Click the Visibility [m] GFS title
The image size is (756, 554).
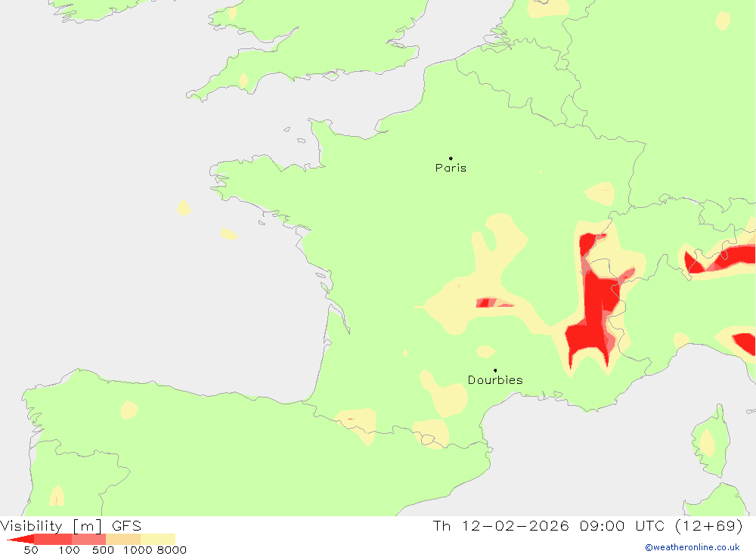(x=71, y=525)
